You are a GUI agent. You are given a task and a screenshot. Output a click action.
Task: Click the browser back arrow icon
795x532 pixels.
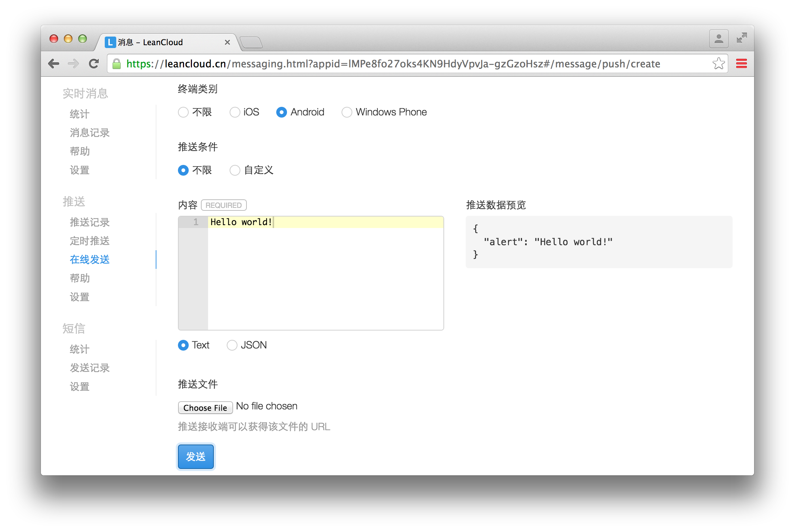[54, 64]
